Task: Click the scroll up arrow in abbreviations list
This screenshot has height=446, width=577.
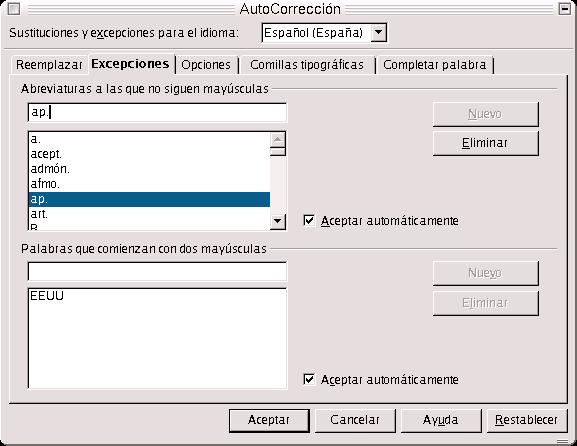Action: pos(278,139)
